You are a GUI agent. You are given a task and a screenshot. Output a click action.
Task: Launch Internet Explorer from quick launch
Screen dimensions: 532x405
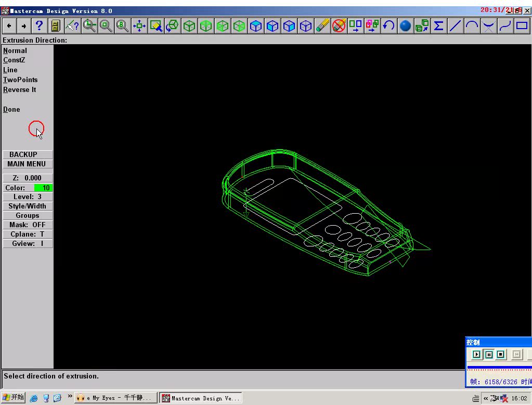[34, 398]
